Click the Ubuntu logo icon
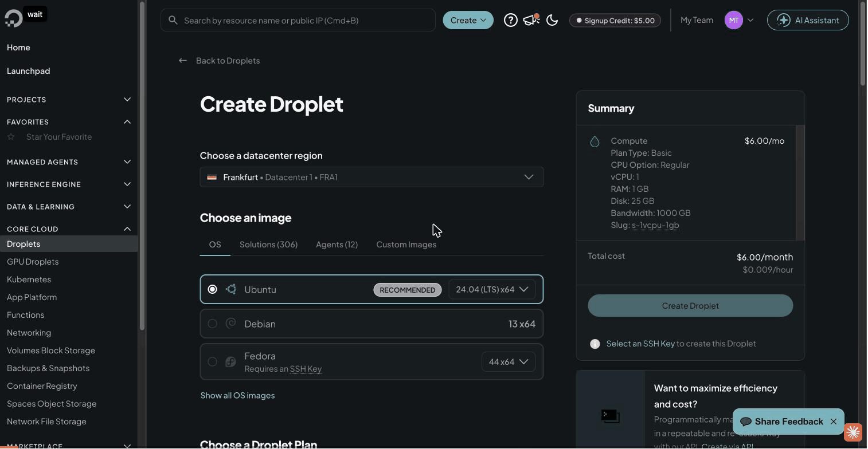868x449 pixels. 231,289
